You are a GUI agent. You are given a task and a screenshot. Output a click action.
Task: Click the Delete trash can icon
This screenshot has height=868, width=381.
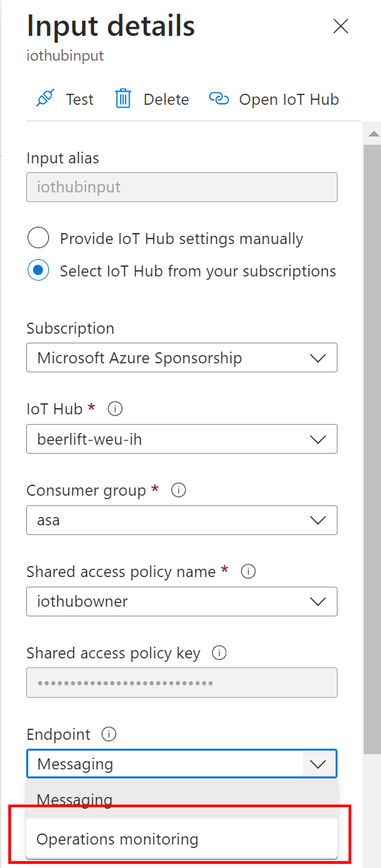pos(123,99)
